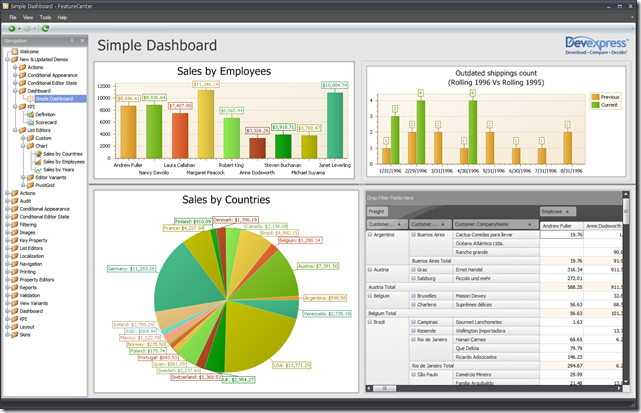641x413 pixels.
Task: Click the line-chart icon beside Sales by Years
Action: click(38, 169)
